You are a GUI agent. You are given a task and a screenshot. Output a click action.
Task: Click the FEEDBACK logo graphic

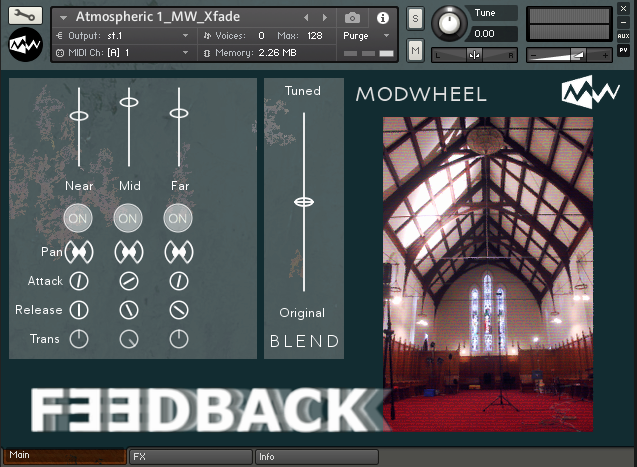pos(207,410)
